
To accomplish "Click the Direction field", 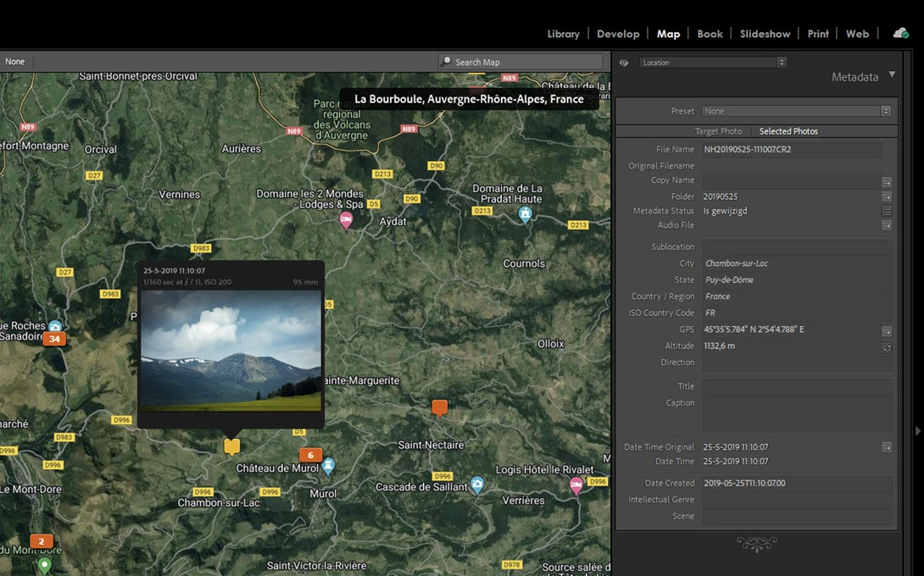I will (x=797, y=363).
